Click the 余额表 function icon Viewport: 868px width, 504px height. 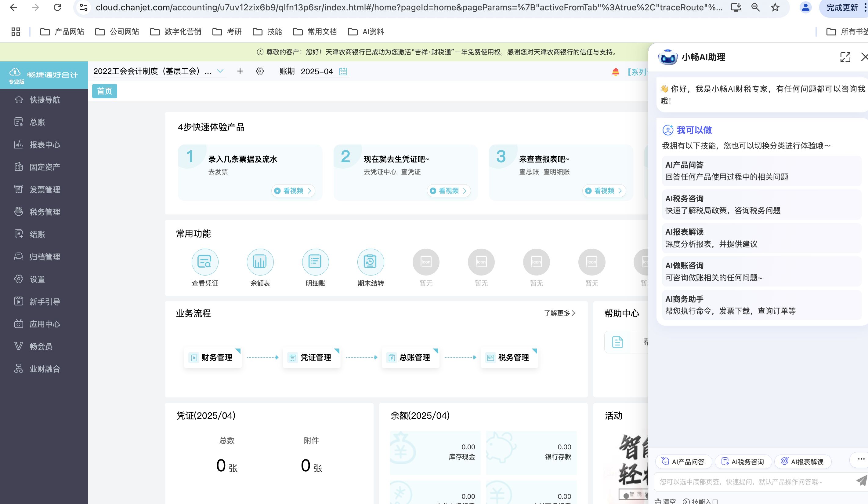[x=260, y=262]
